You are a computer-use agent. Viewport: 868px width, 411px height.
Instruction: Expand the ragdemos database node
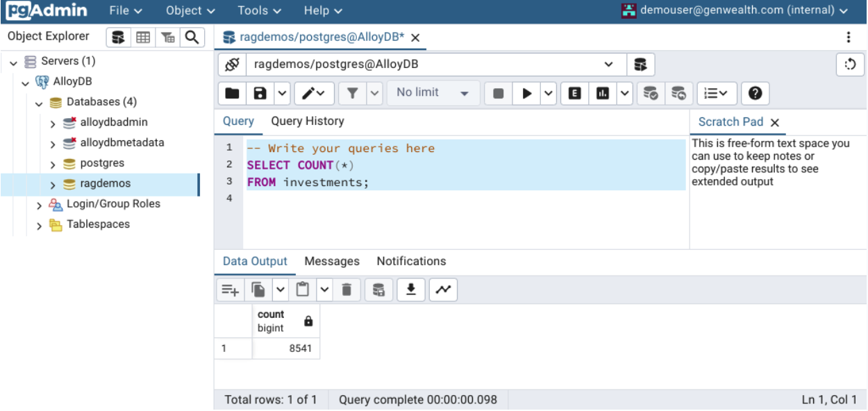point(53,185)
